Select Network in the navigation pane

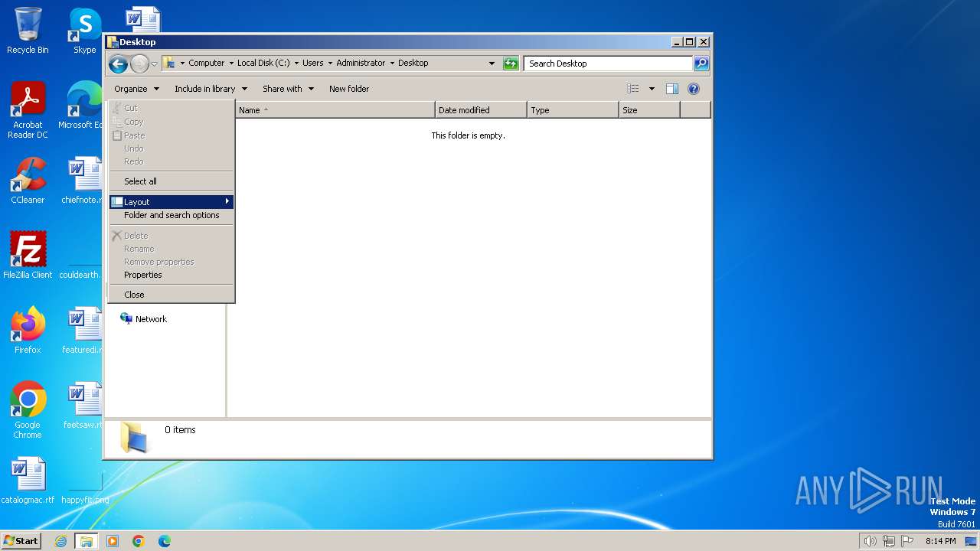point(143,319)
